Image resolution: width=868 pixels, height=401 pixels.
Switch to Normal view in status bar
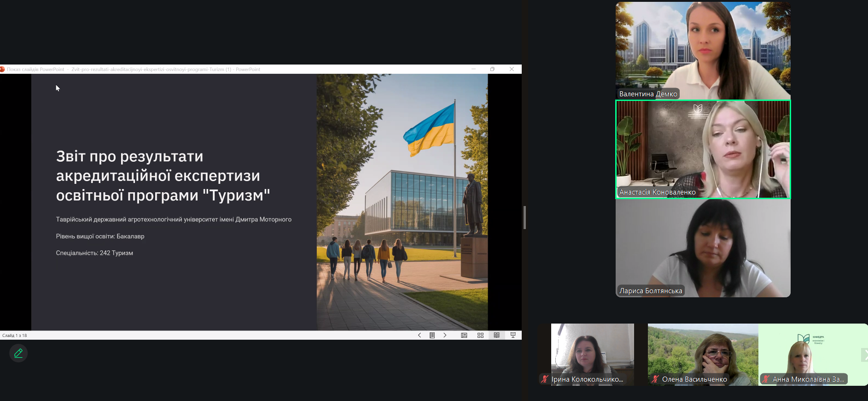464,335
